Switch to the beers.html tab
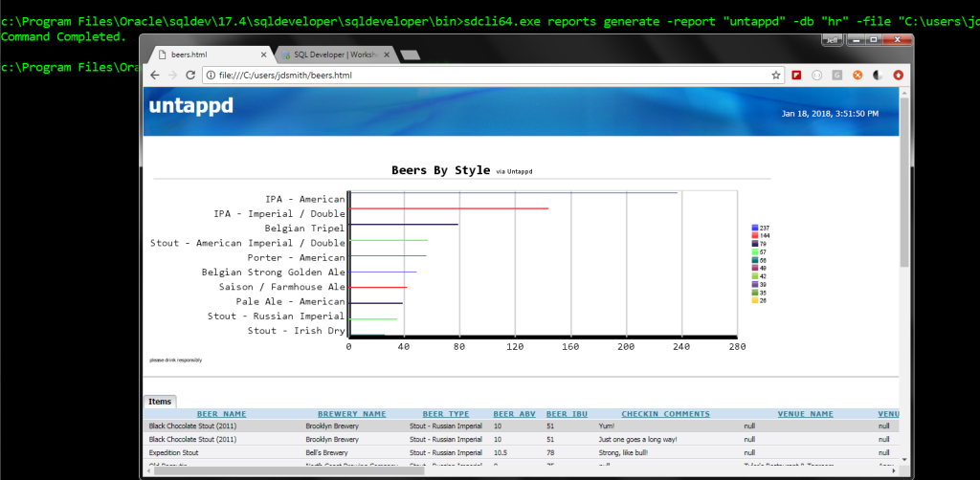Viewport: 980px width, 480px height. 210,55
